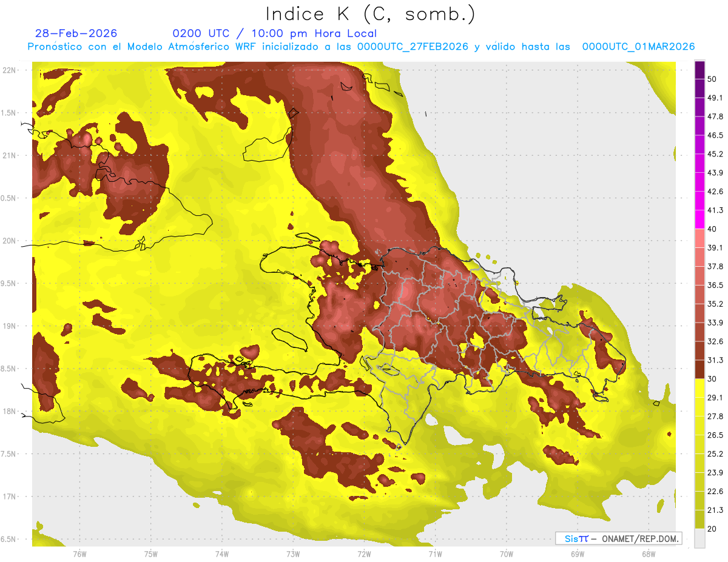Viewport: 728px width, 562px height.
Task: Click the "18N" latitude label
Action: 9,411
